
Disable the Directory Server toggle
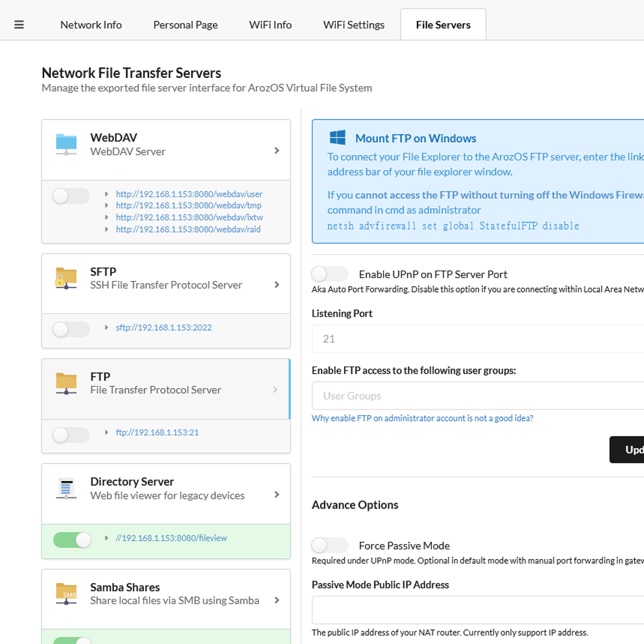(72, 540)
